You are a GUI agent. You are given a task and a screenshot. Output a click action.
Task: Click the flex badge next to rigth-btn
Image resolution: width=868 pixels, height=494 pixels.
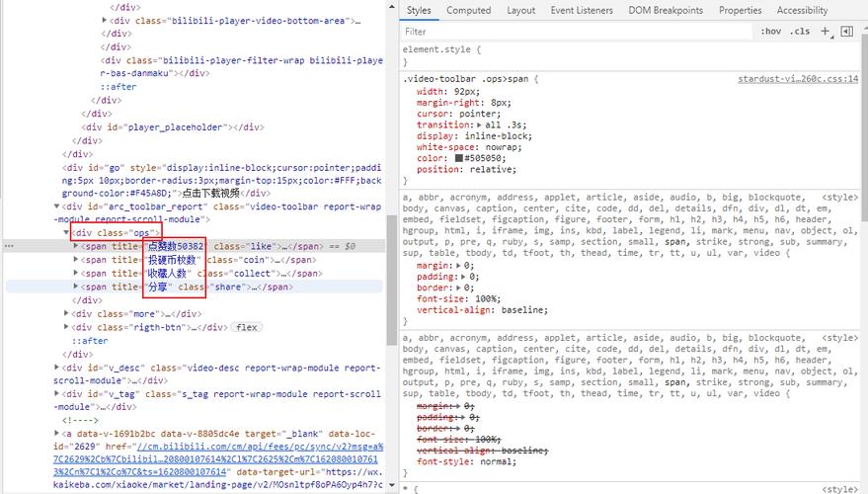point(246,327)
